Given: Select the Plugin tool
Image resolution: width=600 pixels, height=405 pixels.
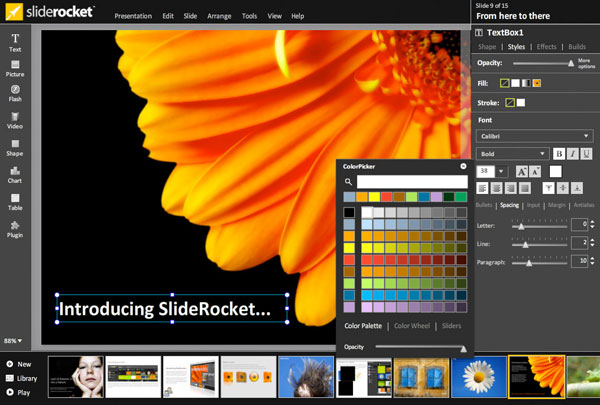Looking at the screenshot, I should pyautogui.click(x=15, y=229).
